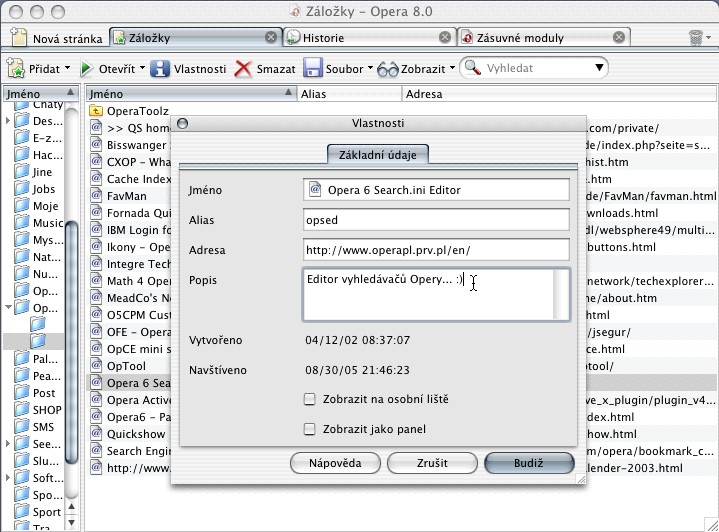This screenshot has height=532, width=719.
Task: Close the Zásuvné moduly tab
Action: (619, 37)
